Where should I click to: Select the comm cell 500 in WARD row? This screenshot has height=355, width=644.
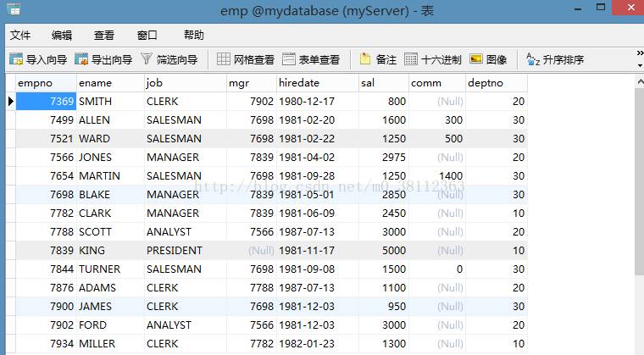437,138
